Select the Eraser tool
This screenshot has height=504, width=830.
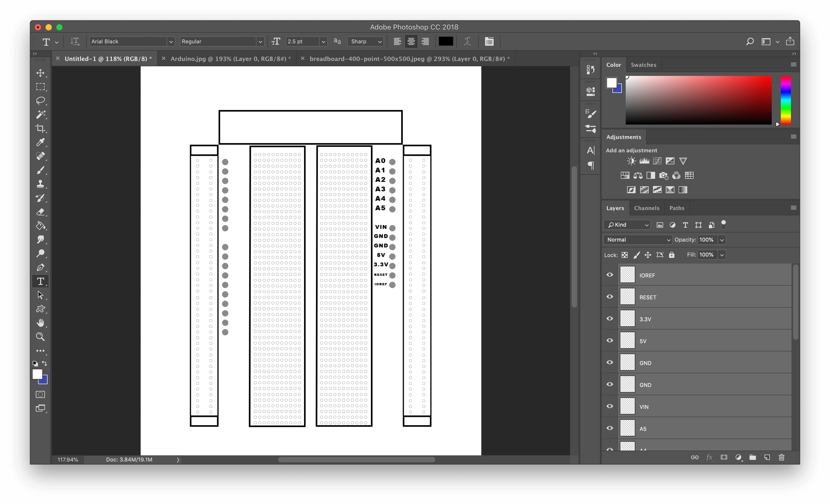[40, 212]
